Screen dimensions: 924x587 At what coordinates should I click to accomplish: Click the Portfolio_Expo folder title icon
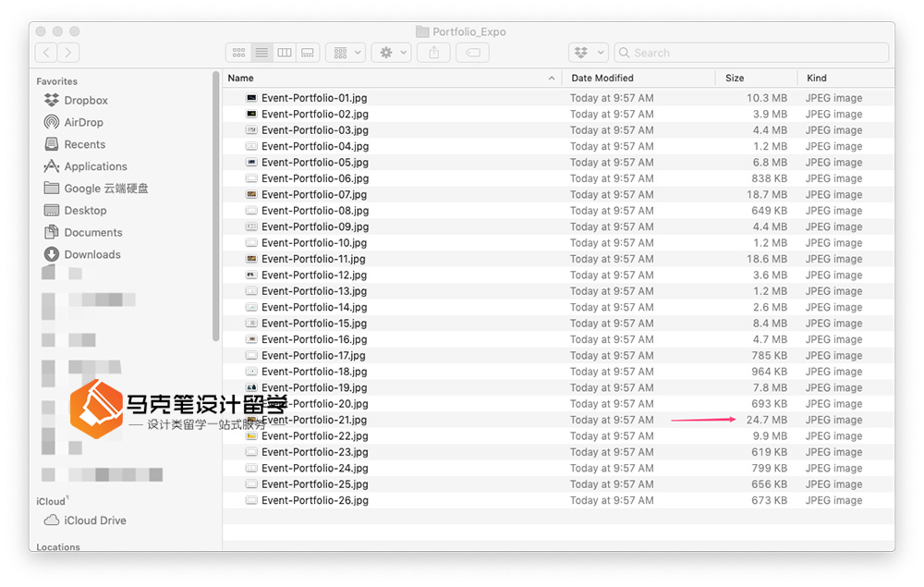pos(422,31)
